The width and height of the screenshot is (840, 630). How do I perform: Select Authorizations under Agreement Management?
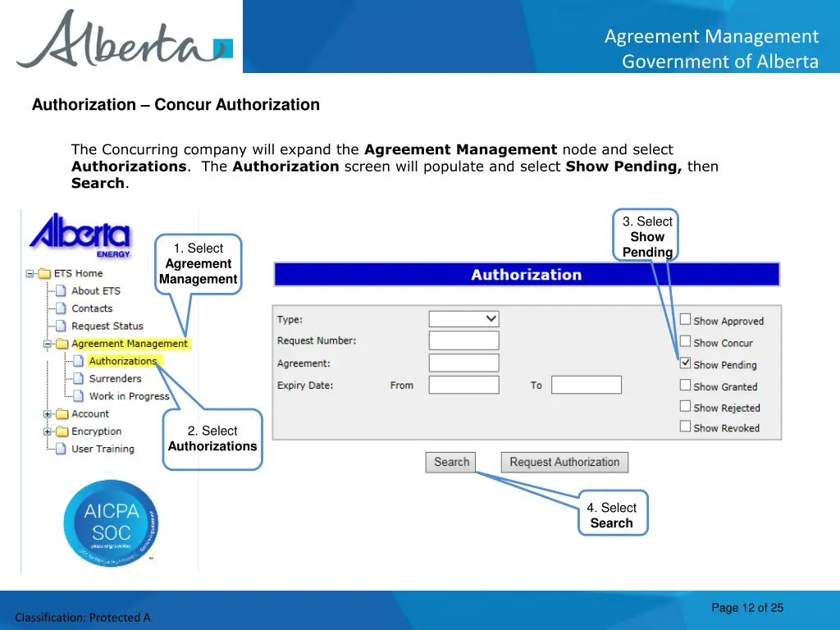(123, 361)
